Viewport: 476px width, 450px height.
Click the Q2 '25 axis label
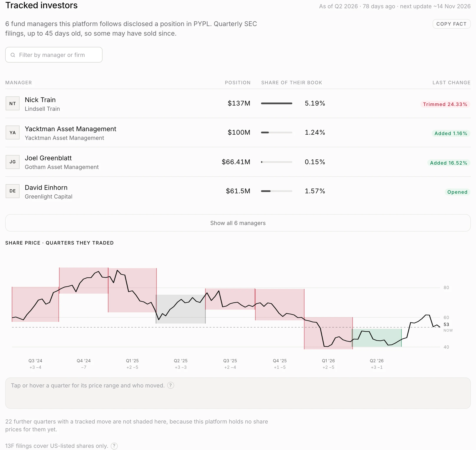click(181, 361)
